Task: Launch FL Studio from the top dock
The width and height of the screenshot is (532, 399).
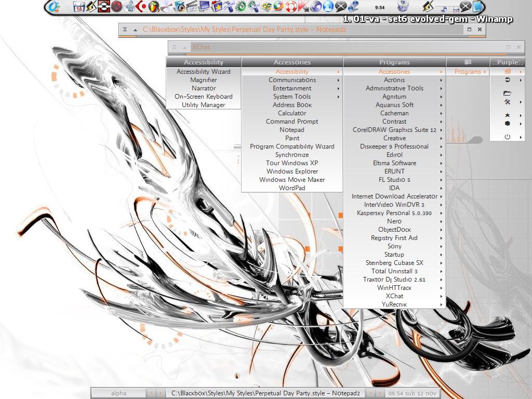Action: point(153,6)
